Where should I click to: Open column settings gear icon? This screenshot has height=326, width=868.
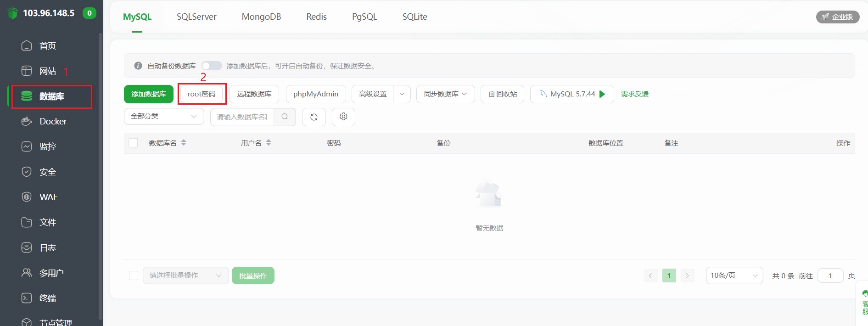pos(343,117)
